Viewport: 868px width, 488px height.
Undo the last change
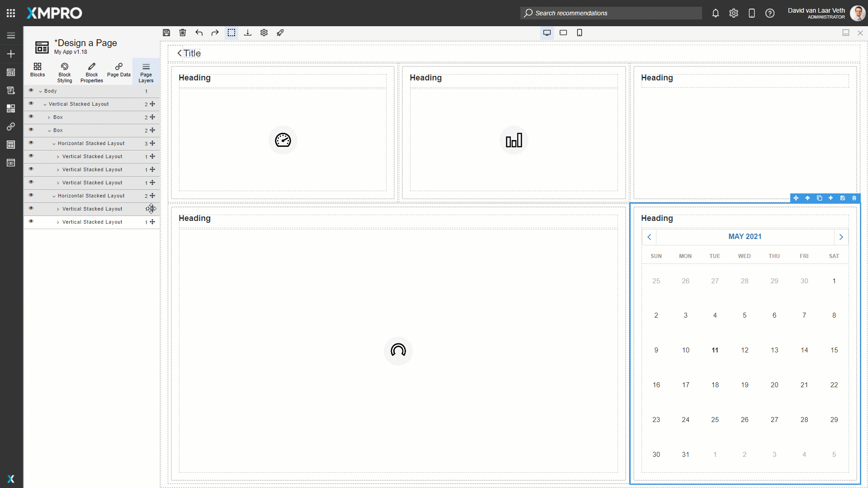[x=199, y=33]
